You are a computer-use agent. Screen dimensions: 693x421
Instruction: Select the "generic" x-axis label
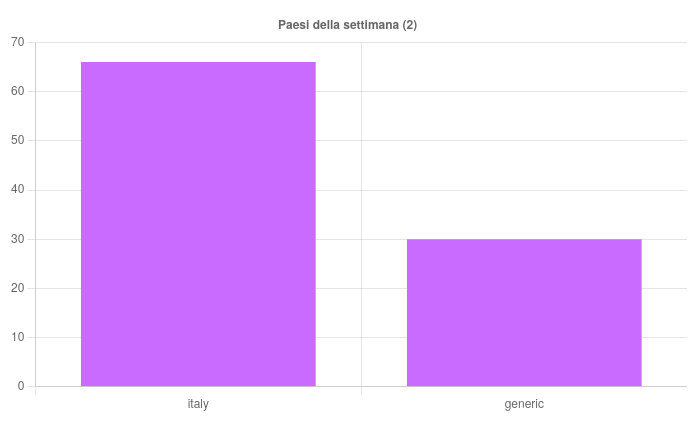click(524, 404)
